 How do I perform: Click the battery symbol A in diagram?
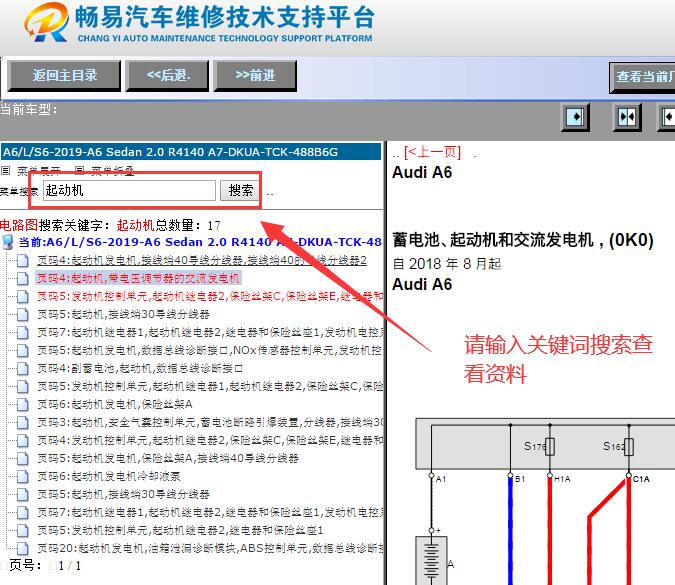pos(431,560)
